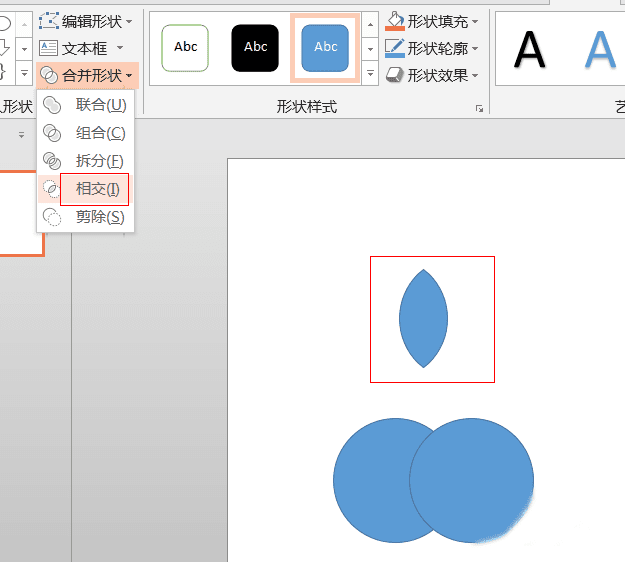Click the 合并形状 (Merge Shapes) button
This screenshot has height=562, width=625.
tap(87, 75)
